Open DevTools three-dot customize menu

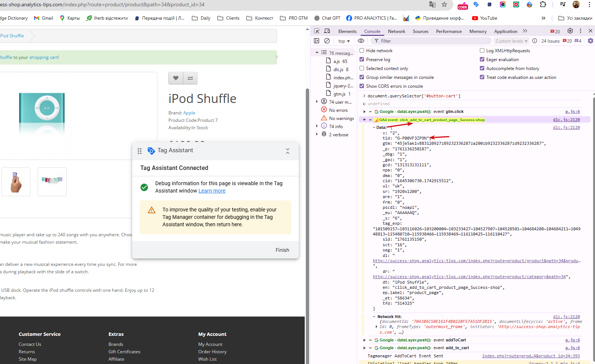point(581,31)
